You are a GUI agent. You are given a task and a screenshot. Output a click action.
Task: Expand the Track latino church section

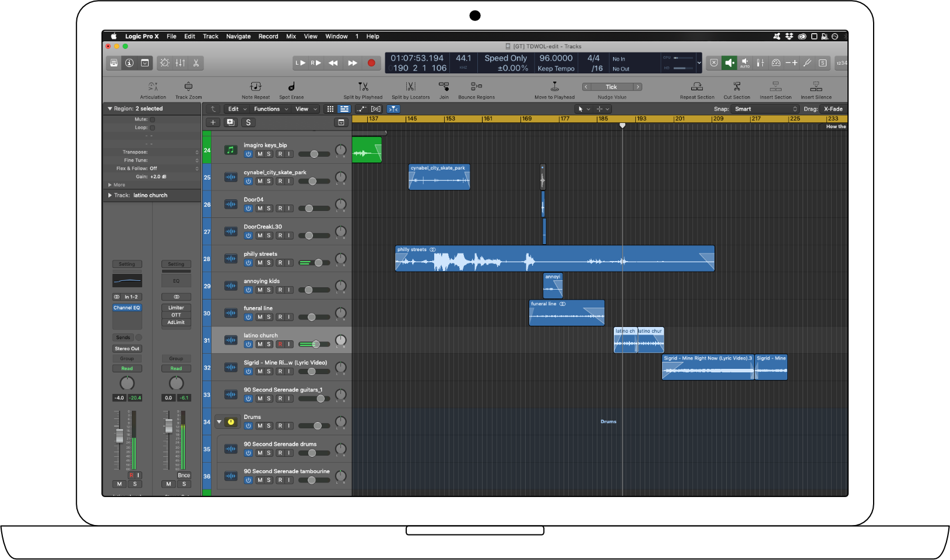[x=110, y=195]
